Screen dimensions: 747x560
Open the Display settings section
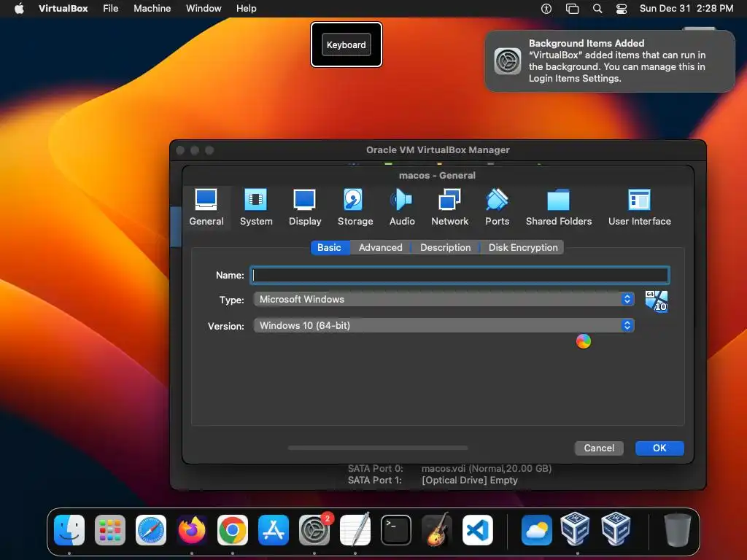coord(305,208)
